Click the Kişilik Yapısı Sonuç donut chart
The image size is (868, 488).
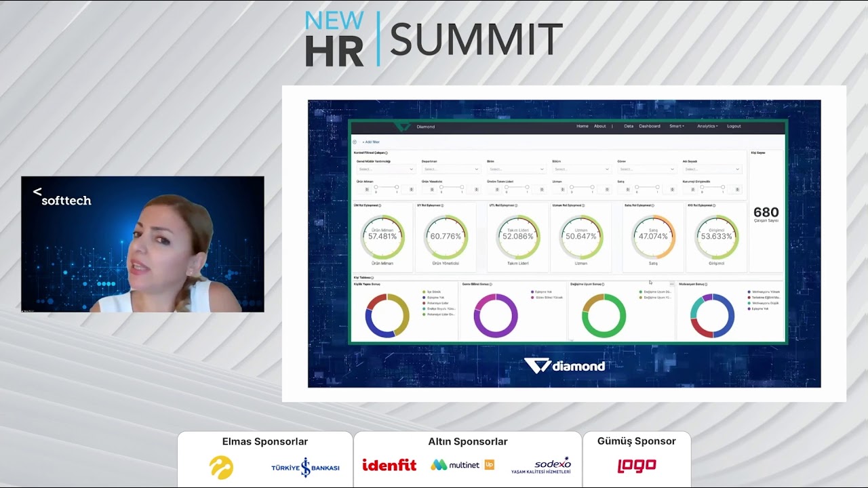pos(387,315)
